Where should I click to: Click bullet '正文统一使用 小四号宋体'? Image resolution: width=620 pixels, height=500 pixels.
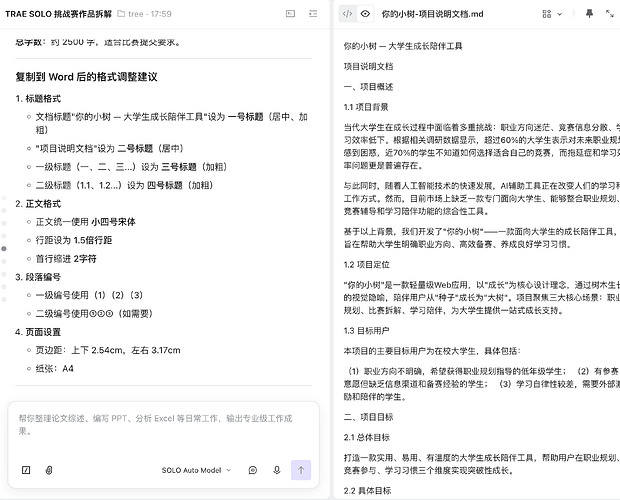coord(85,222)
